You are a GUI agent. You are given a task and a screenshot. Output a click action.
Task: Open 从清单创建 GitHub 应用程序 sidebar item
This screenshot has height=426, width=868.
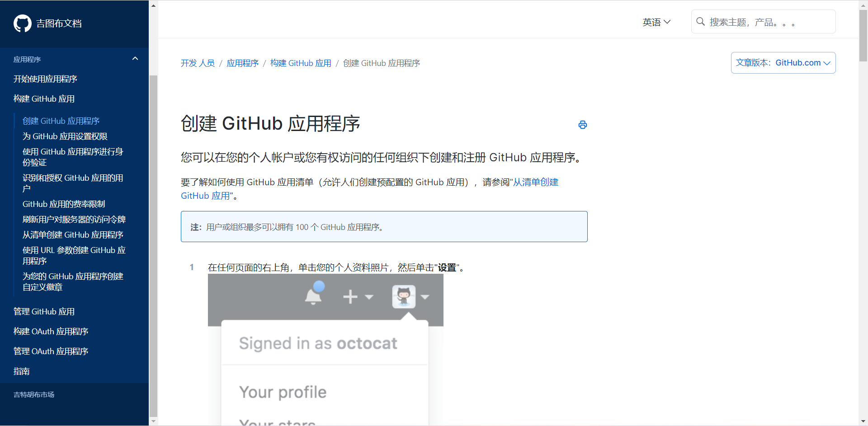(73, 235)
